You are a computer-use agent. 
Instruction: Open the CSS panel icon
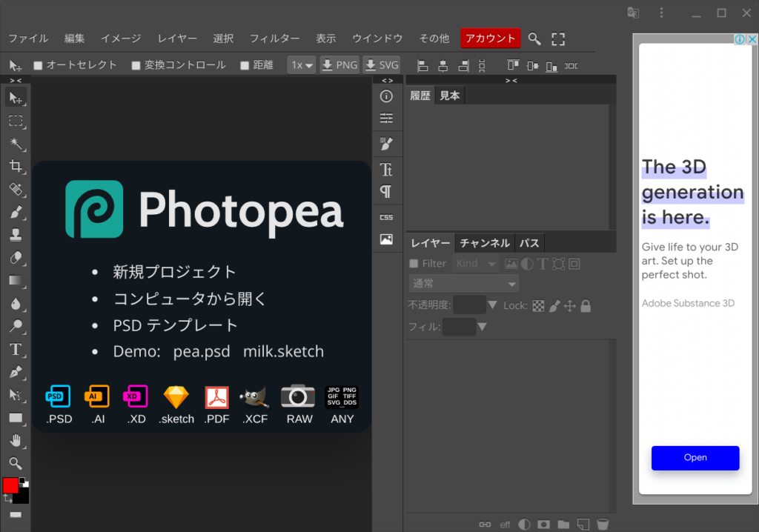[386, 217]
